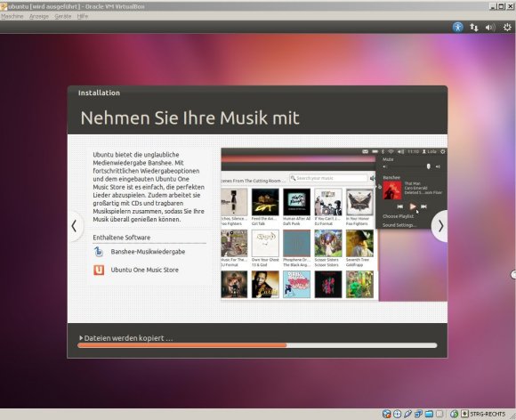This screenshot has width=516, height=420.
Task: Click the installation progress bar
Action: 257,345
